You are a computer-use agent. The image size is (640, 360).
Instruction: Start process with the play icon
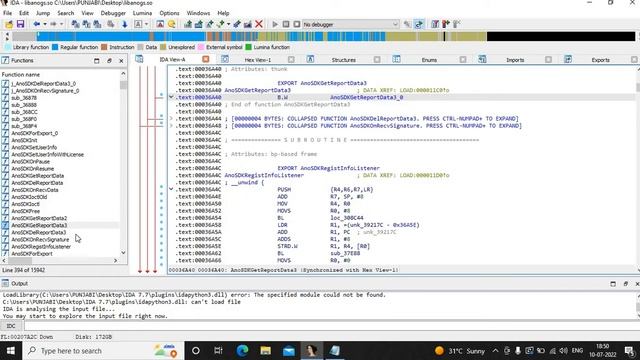275,24
